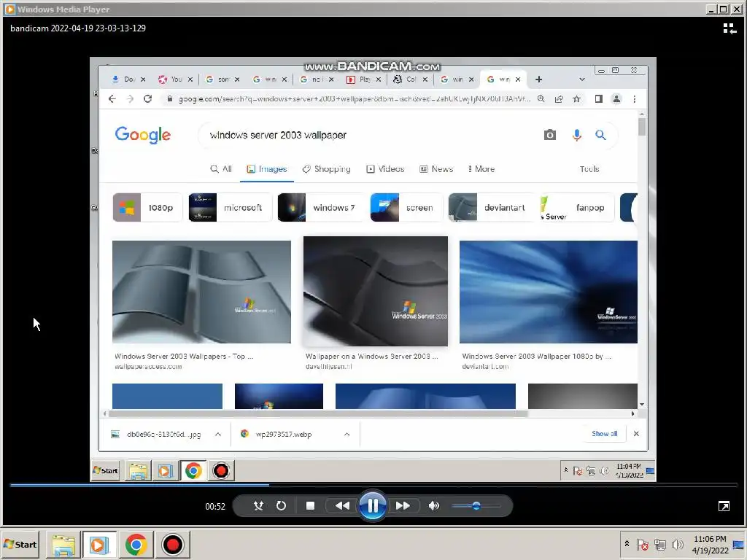
Task: Stop the video playback
Action: click(310, 506)
